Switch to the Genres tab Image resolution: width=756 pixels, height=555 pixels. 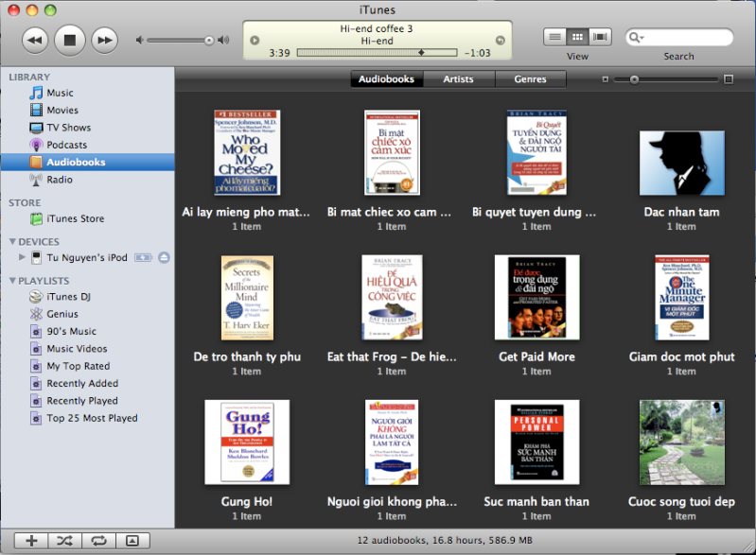(x=531, y=79)
